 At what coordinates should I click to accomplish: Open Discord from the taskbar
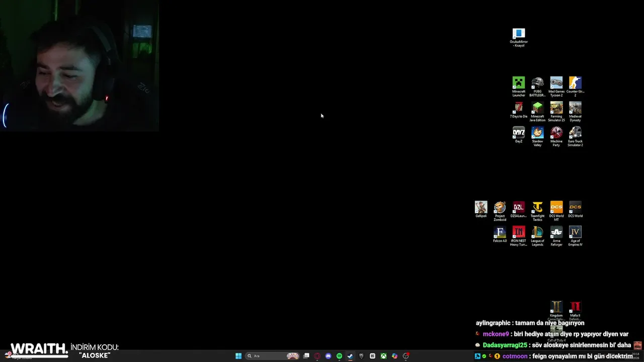click(328, 356)
